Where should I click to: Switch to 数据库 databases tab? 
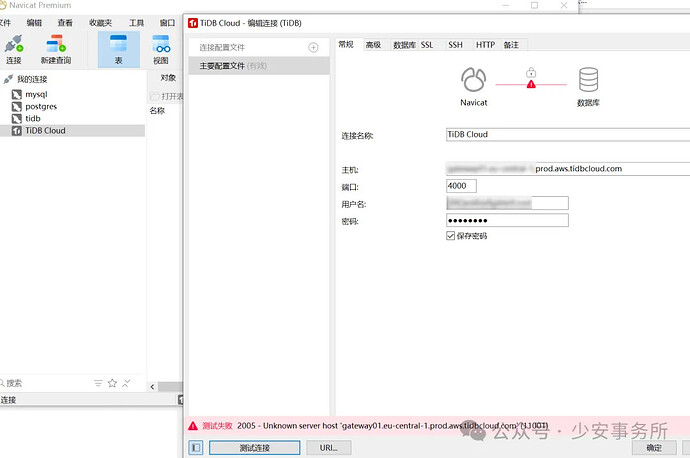click(404, 45)
